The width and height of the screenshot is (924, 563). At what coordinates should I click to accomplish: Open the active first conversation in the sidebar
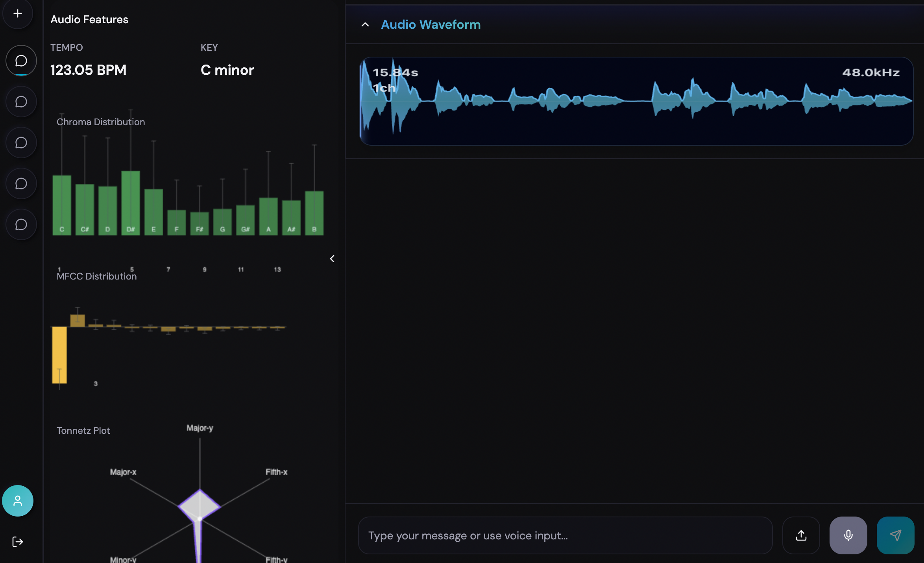coord(21,61)
